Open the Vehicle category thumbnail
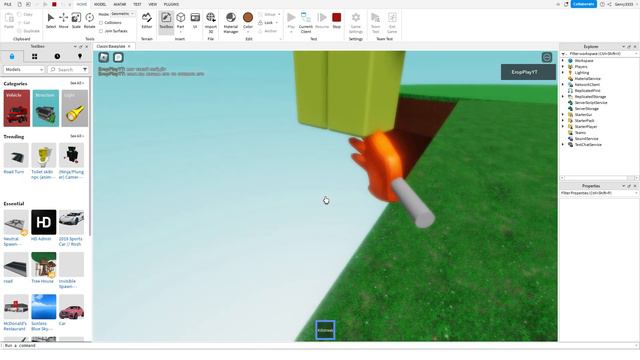 [17, 108]
